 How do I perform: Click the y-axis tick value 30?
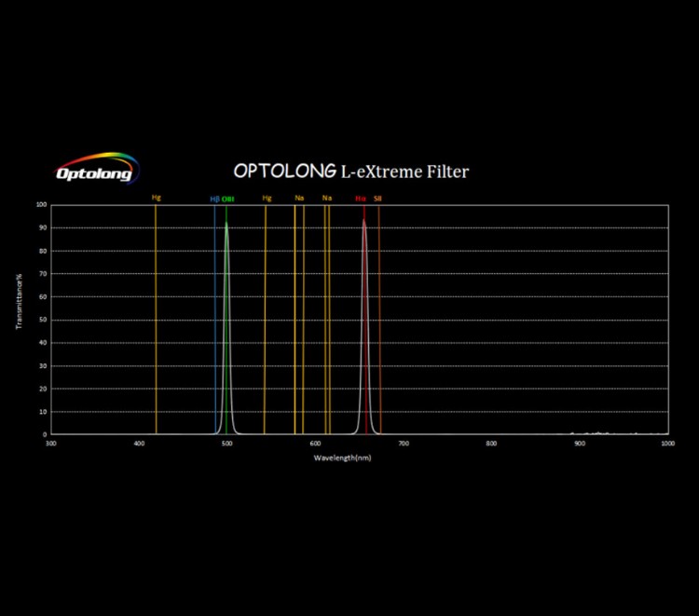[43, 366]
